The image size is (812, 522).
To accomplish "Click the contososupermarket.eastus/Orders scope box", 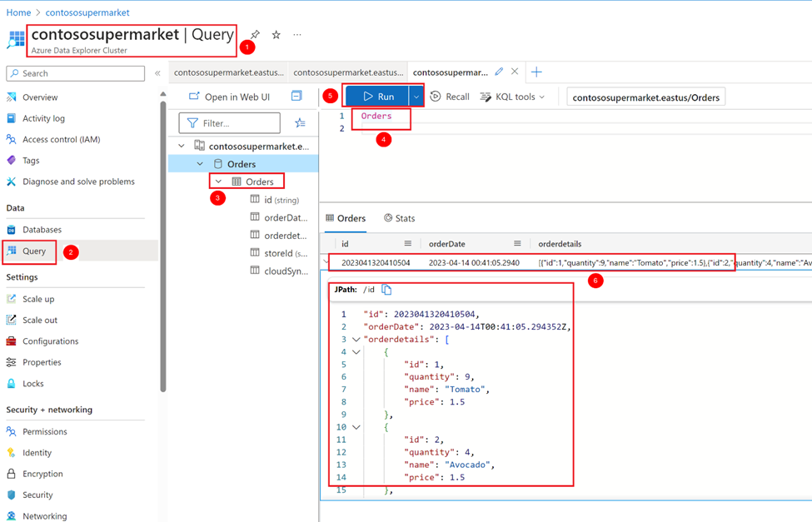I will click(645, 97).
